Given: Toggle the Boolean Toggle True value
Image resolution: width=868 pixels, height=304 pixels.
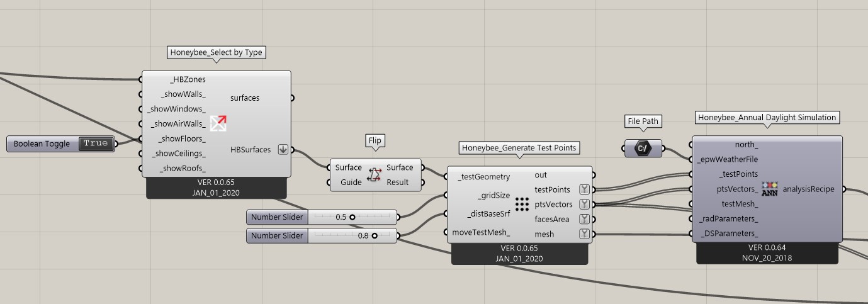Looking at the screenshot, I should [x=96, y=144].
